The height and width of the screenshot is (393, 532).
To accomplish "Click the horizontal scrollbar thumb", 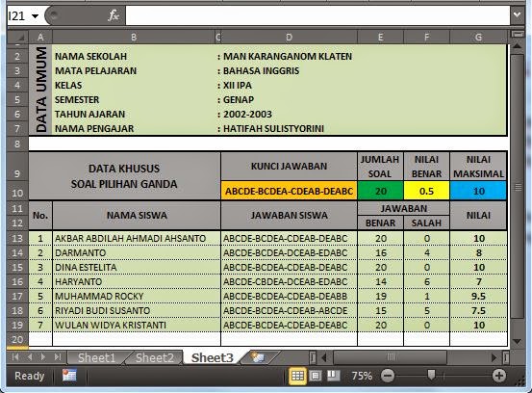I will point(391,357).
